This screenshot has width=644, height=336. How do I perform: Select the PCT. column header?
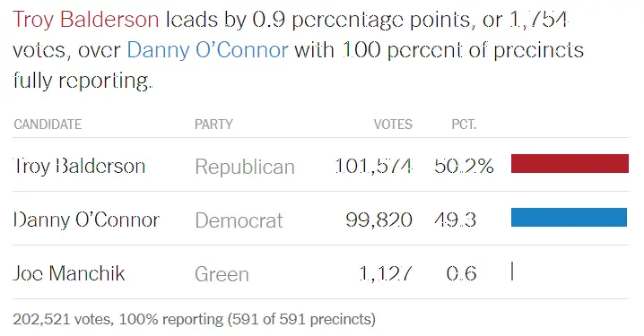pos(464,125)
